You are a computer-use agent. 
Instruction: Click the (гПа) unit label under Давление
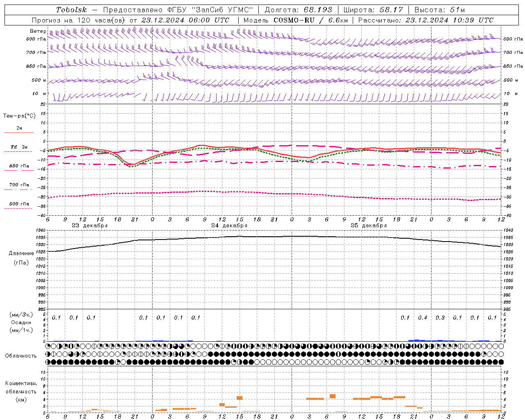tap(21, 262)
